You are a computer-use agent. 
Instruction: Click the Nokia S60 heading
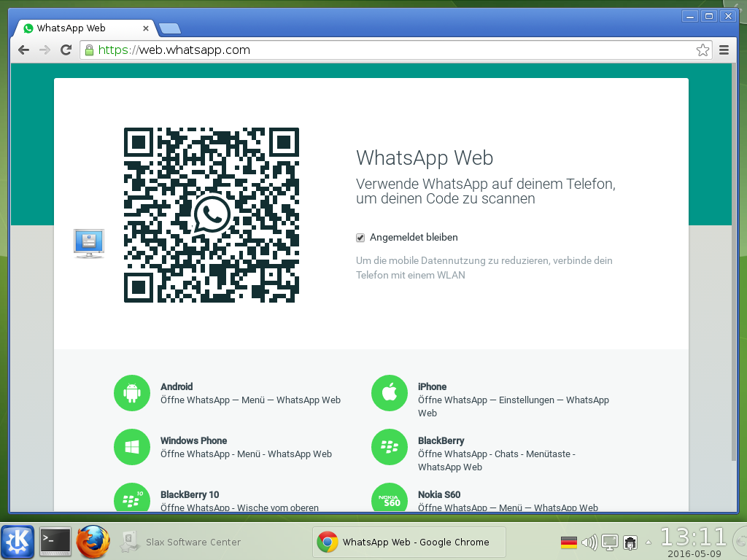tap(439, 494)
